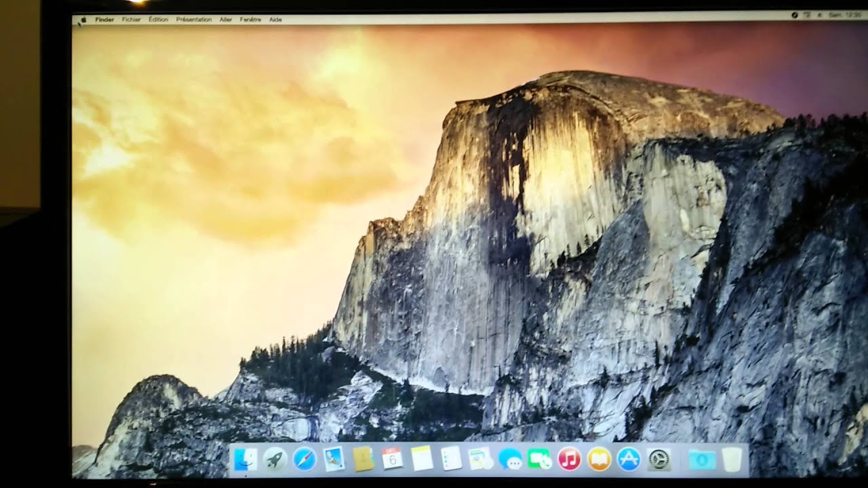Open Calendar icon in Dock
Viewport: 868px width, 488px height.
(393, 459)
